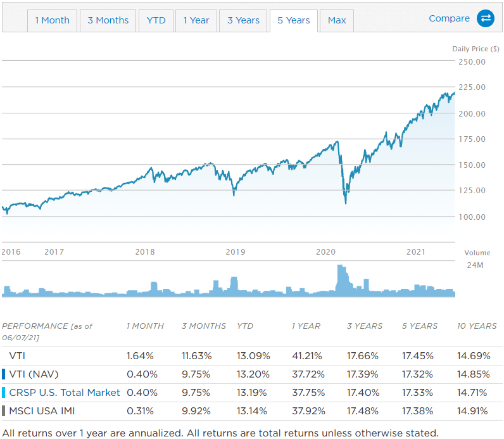504x439 pixels.
Task: Click the PERFORMANCE as of 06/07/21 header
Action: 47,332
